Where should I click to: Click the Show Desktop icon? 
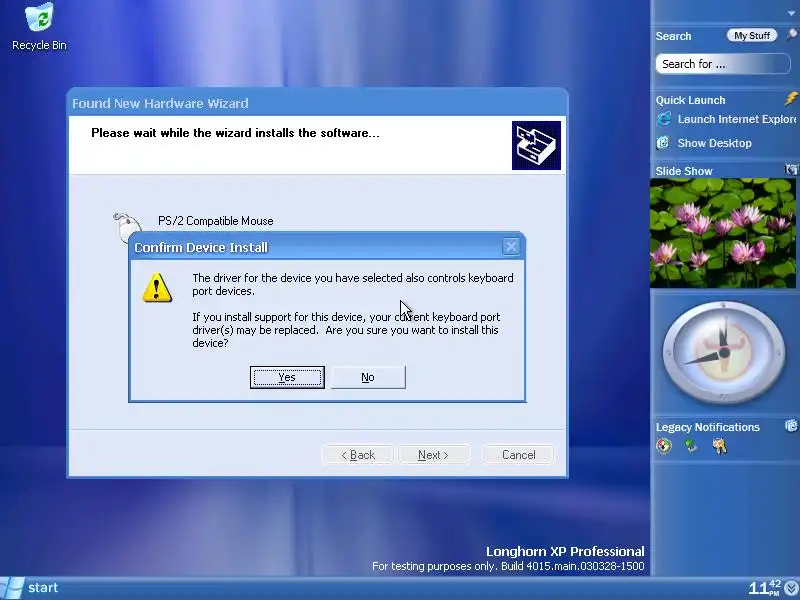tap(663, 143)
